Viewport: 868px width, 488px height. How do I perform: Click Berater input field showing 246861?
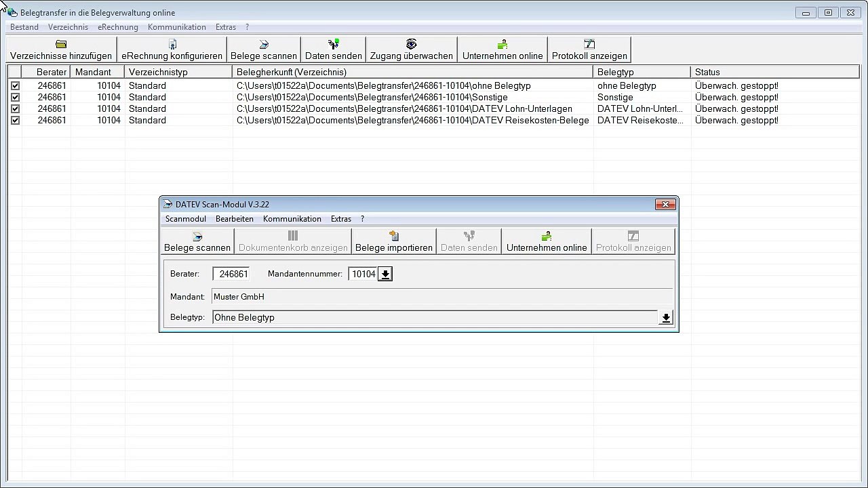[231, 274]
